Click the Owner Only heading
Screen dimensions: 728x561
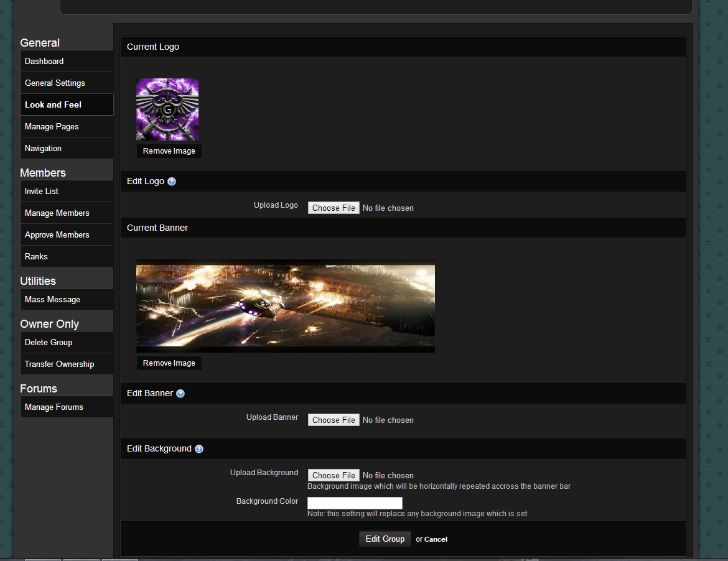click(49, 324)
